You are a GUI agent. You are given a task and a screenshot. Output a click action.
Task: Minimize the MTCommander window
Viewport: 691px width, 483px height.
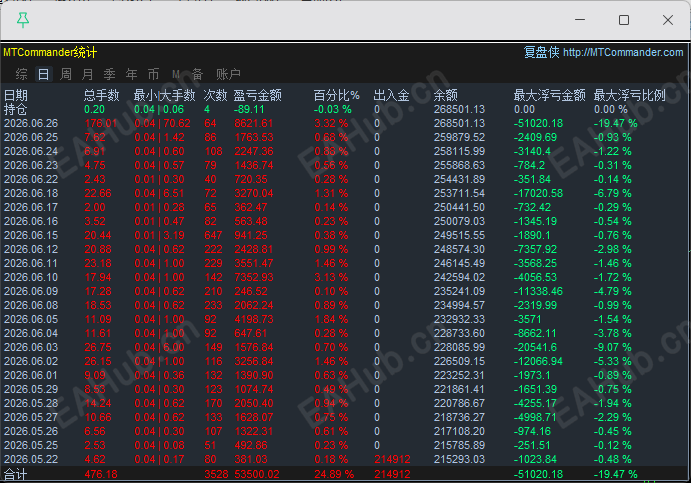(x=580, y=20)
